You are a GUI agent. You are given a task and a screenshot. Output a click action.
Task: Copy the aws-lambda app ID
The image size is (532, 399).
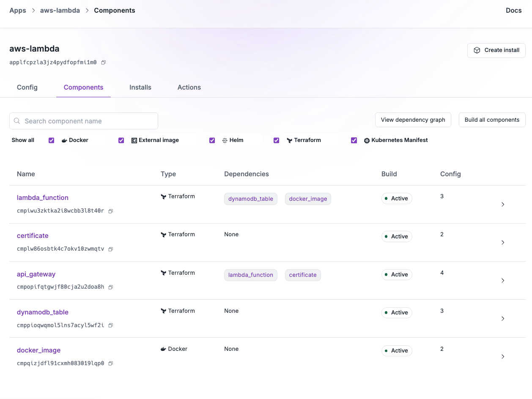103,63
